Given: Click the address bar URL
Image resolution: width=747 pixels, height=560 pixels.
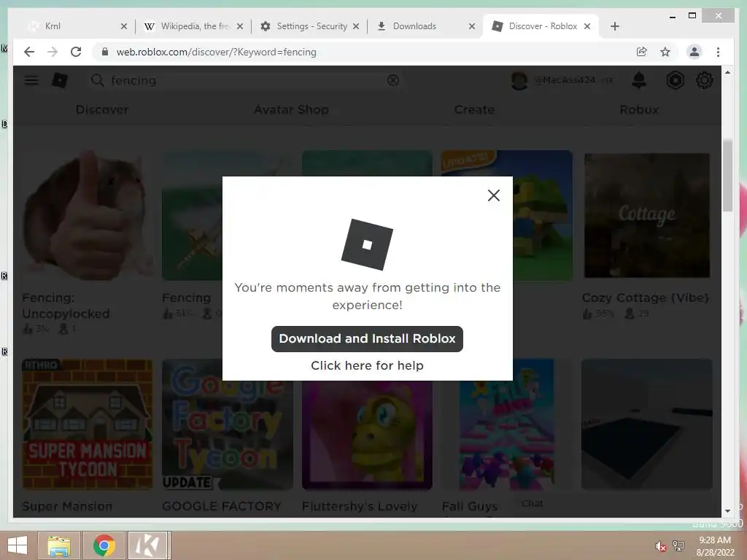Looking at the screenshot, I should pyautogui.click(x=216, y=52).
